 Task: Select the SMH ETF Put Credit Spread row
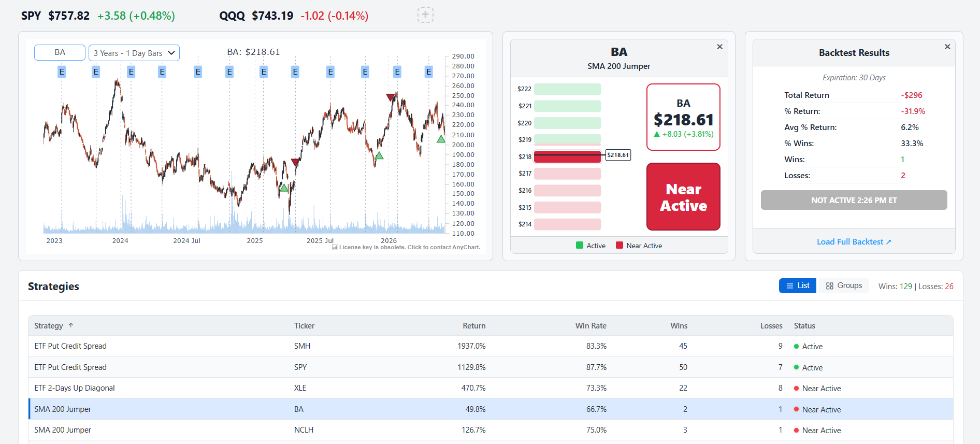(x=491, y=346)
